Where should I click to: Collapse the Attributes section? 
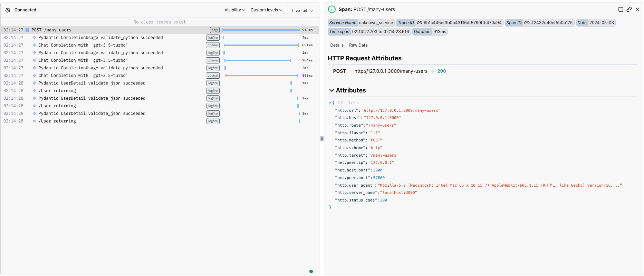332,90
